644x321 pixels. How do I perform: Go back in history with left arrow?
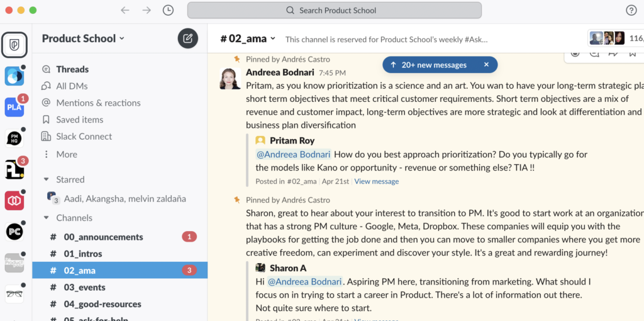click(125, 10)
